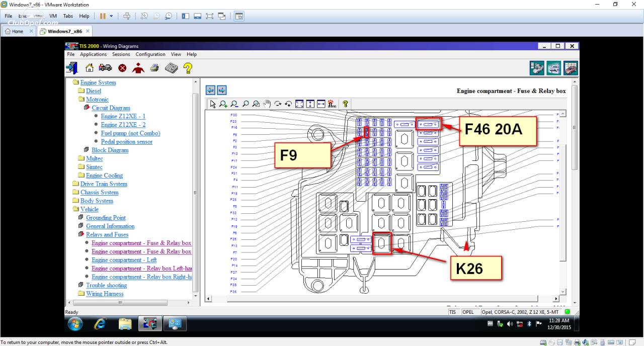Switch to VMware Home tab
The image size is (644, 346).
(x=18, y=31)
